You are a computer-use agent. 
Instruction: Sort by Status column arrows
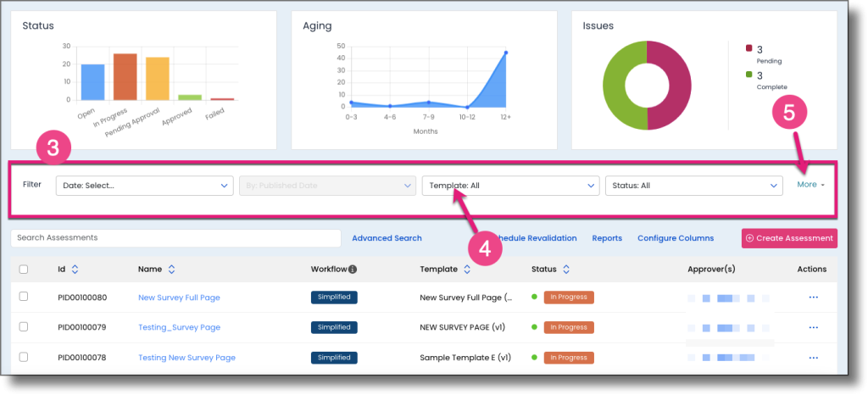[566, 270]
